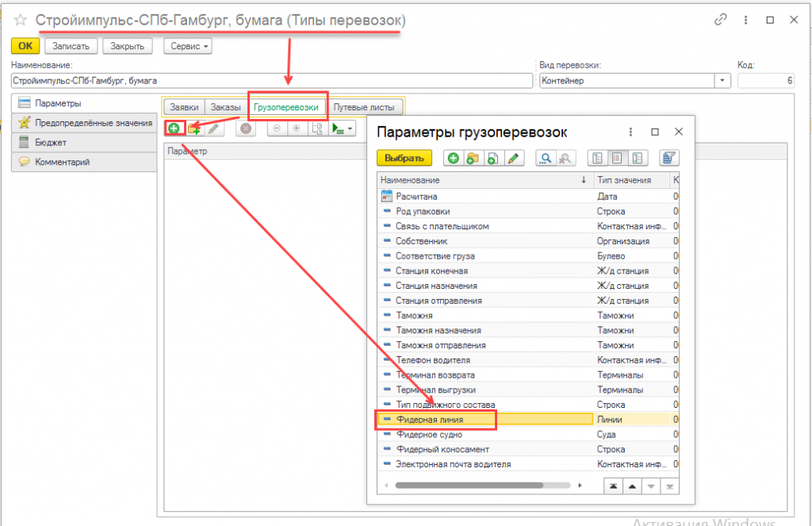Click the filter settings funnel icon
812x526 pixels.
[x=669, y=158]
